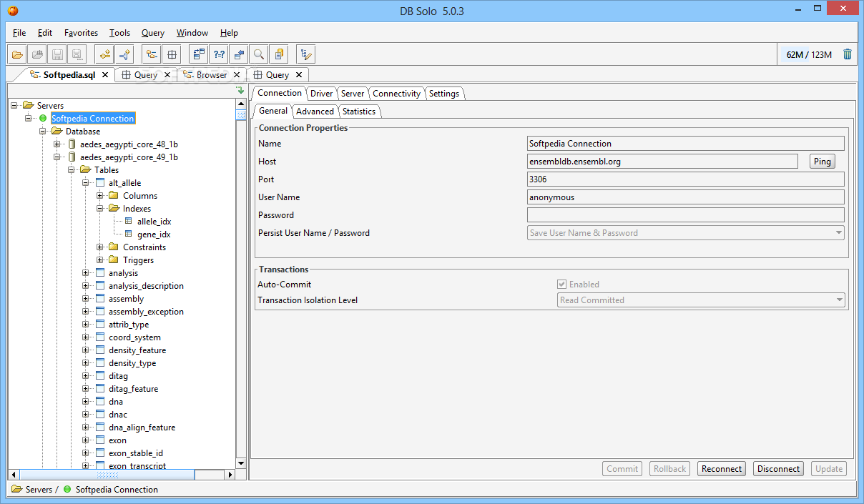Click the tree edit pencil toolbar icon

tap(306, 54)
